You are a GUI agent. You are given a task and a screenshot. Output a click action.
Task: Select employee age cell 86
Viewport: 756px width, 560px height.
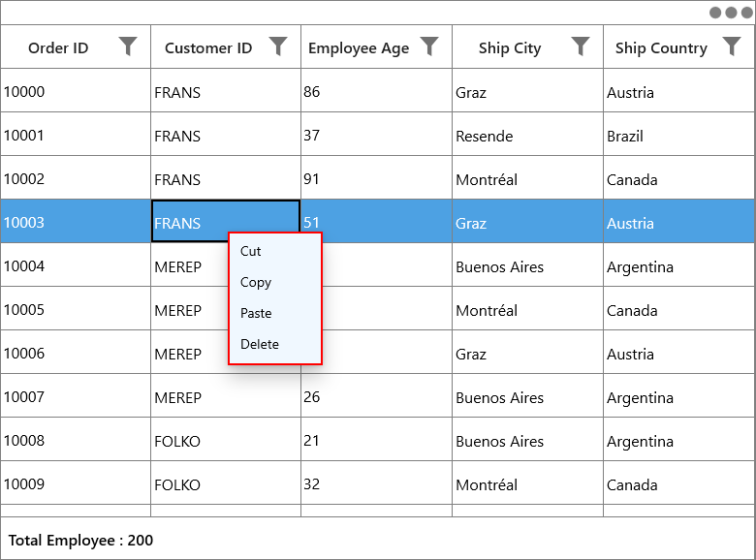[377, 91]
